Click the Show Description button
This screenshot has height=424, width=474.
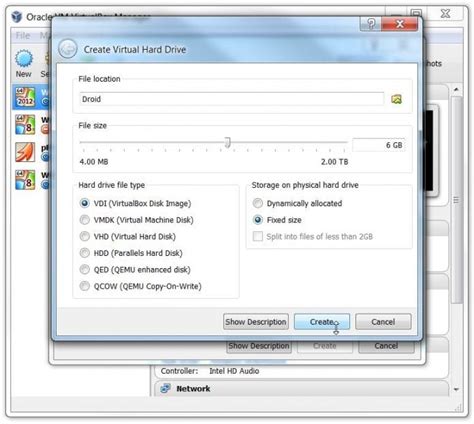256,322
